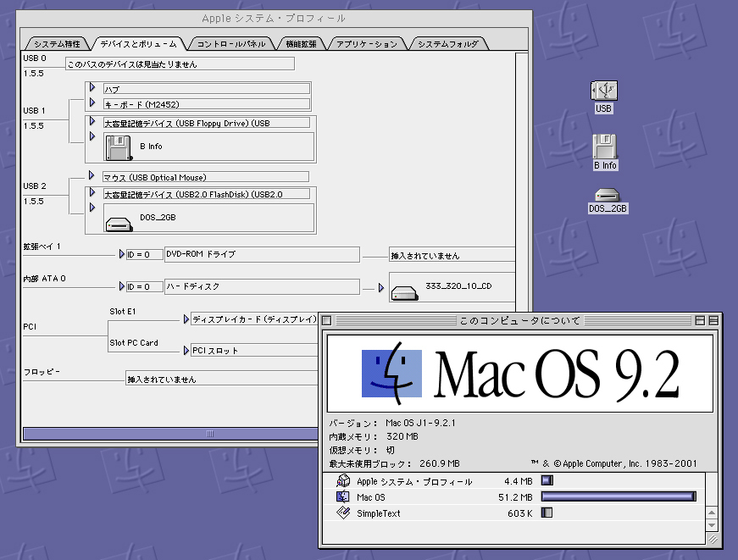Expand the ハードディスク ID = 0 triangle
The width and height of the screenshot is (738, 560).
[x=122, y=286]
